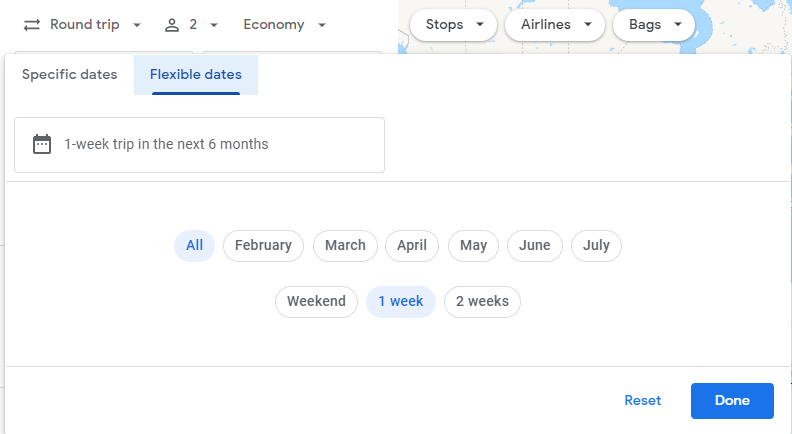
Task: Click the calendar icon in date field
Action: (42, 144)
